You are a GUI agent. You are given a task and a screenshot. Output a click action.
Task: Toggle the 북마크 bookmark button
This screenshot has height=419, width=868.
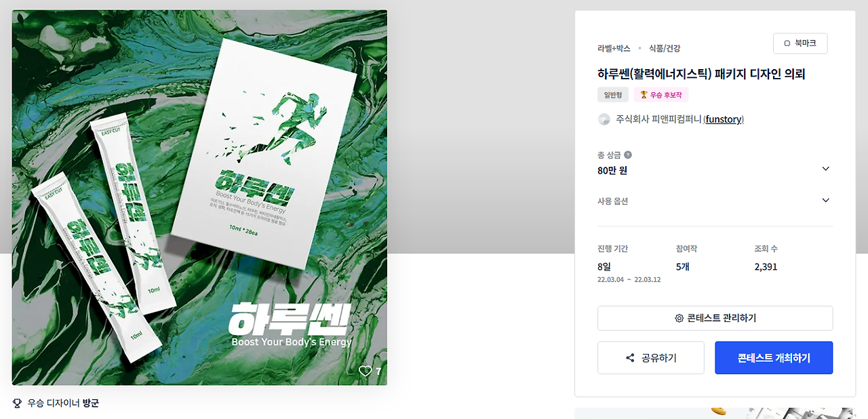pyautogui.click(x=800, y=43)
